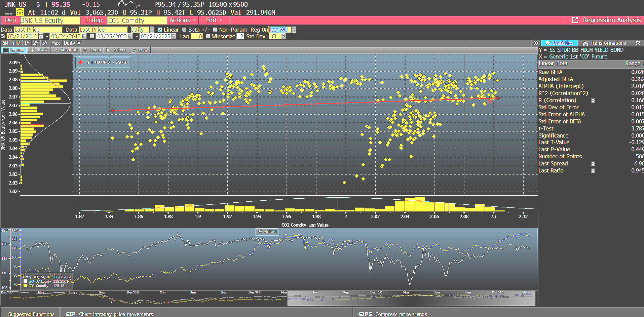
Task: Toggle the Linear checkbox
Action: click(x=160, y=30)
